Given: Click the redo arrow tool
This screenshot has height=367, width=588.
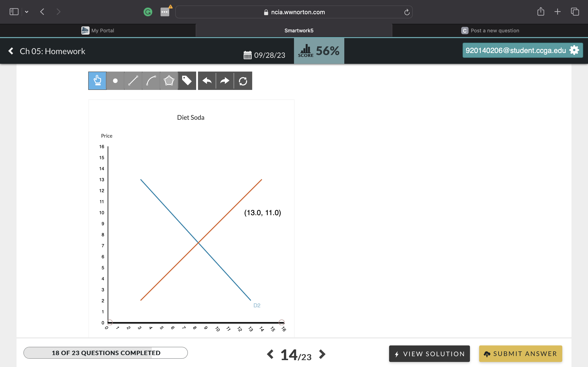Looking at the screenshot, I should [225, 80].
